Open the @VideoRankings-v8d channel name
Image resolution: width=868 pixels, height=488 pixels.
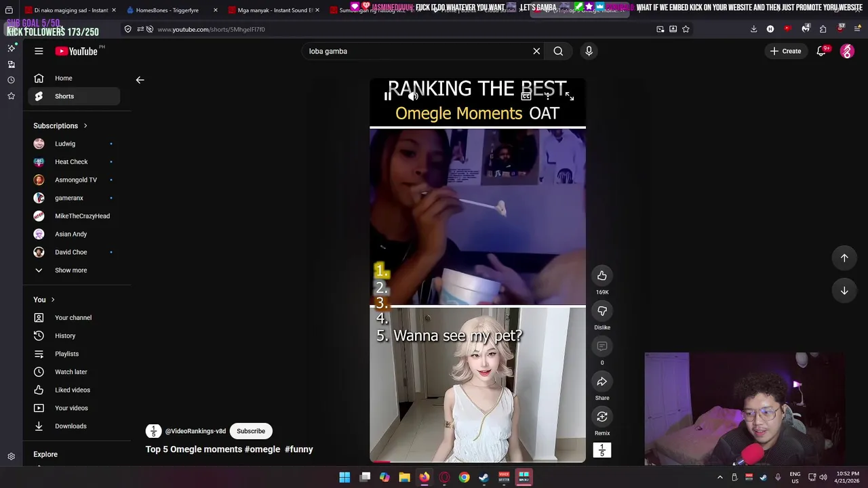pyautogui.click(x=195, y=431)
